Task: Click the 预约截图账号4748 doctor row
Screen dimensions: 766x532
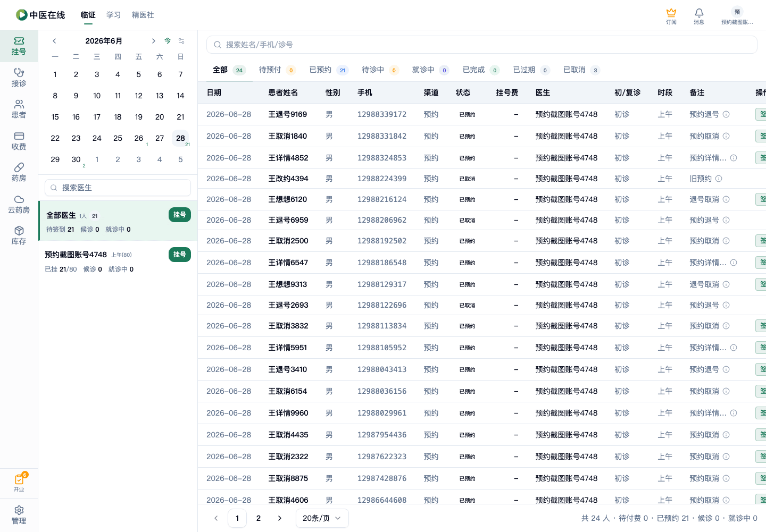Action: (118, 261)
